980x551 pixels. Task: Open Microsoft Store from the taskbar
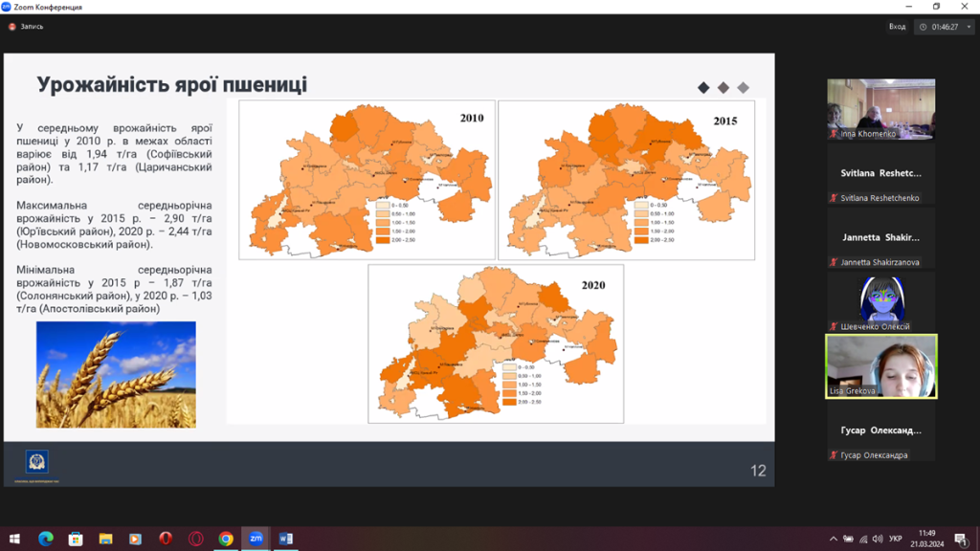tap(76, 539)
